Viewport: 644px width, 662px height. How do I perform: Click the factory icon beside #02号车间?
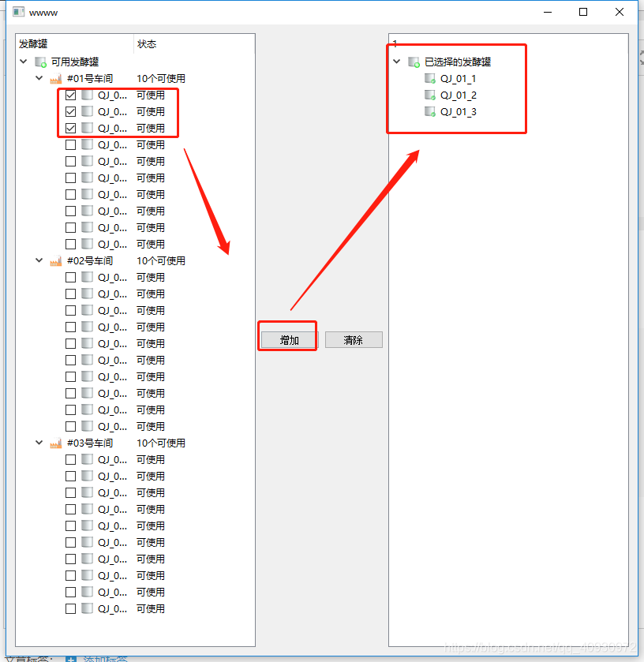click(x=55, y=260)
